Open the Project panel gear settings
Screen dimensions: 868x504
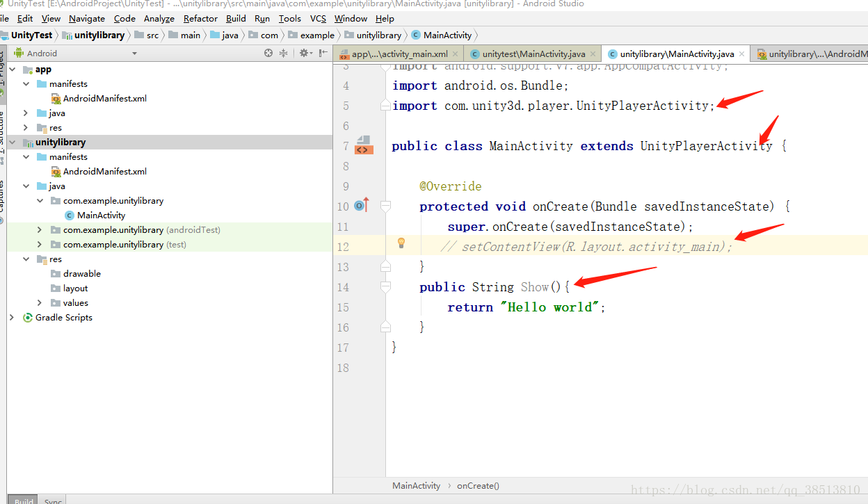[304, 53]
